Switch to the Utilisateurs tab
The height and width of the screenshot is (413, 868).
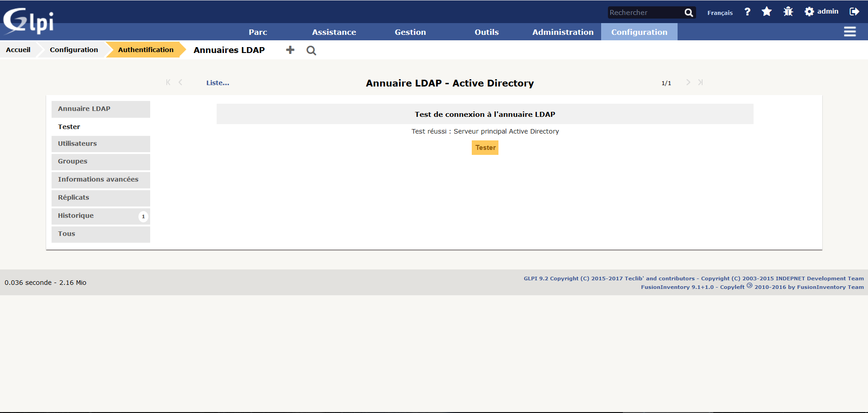tap(77, 144)
